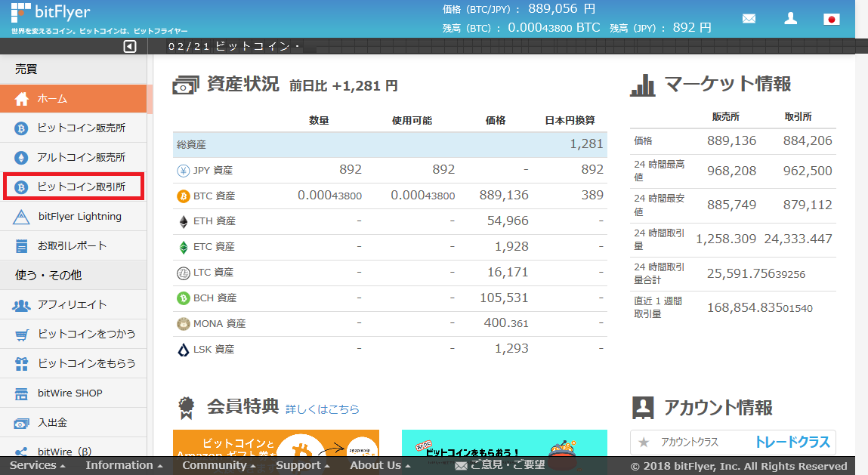Expand the Information footer menu
868x475 pixels.
(124, 466)
